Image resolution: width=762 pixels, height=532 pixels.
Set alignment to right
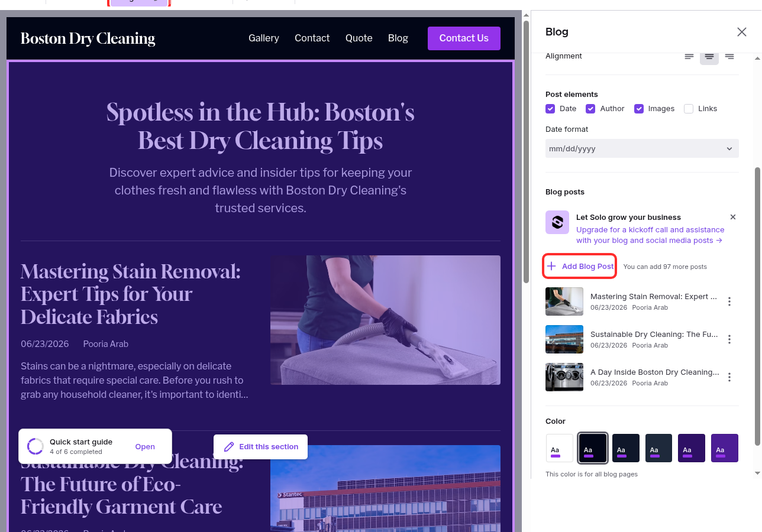coord(729,56)
